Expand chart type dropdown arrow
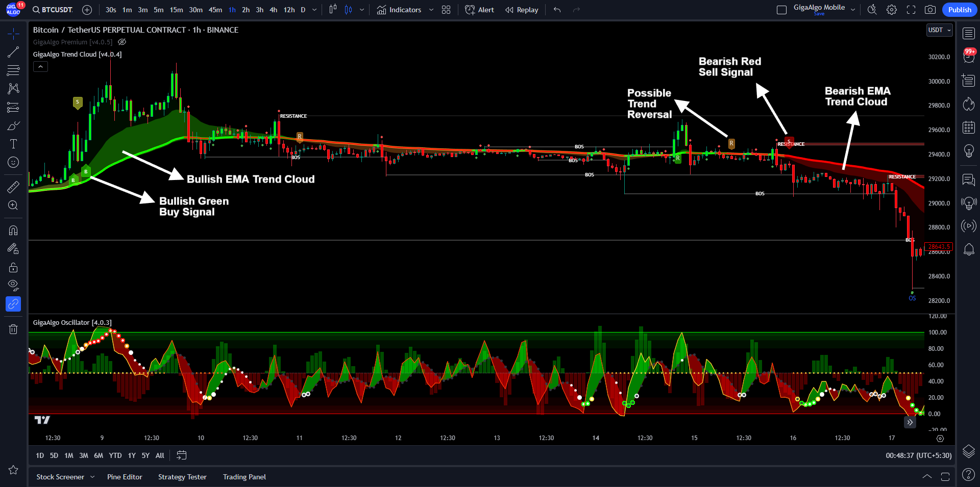Viewport: 980px width, 487px height. pos(362,10)
